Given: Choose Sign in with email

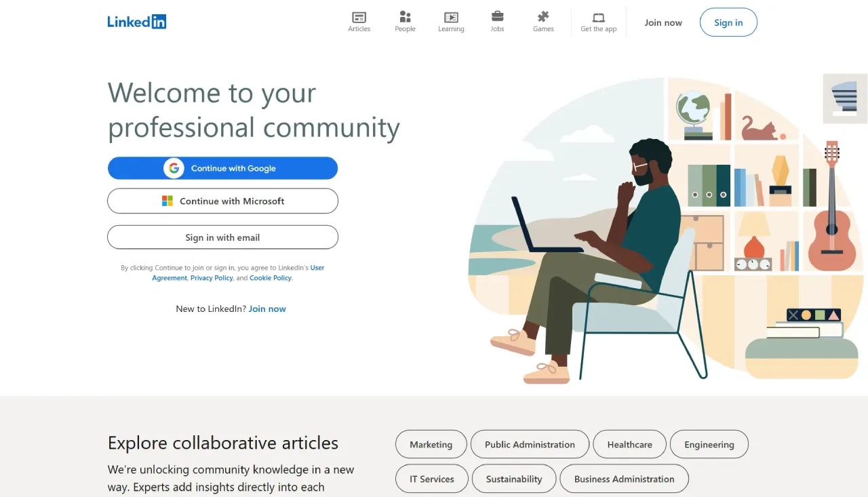Looking at the screenshot, I should coord(222,237).
